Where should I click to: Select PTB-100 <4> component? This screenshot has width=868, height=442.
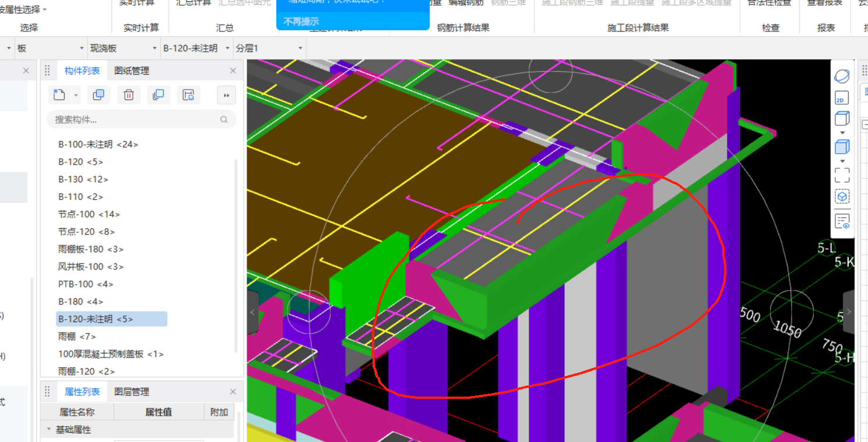point(86,284)
